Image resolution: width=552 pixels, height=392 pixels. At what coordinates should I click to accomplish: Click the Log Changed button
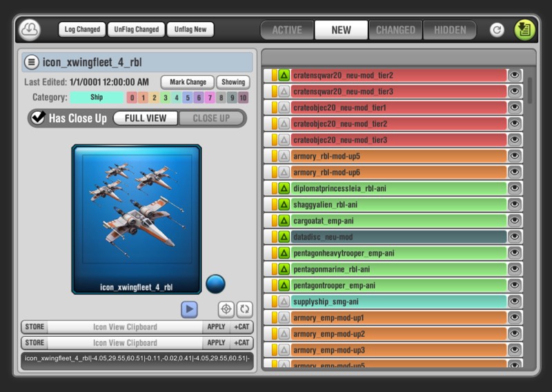82,30
